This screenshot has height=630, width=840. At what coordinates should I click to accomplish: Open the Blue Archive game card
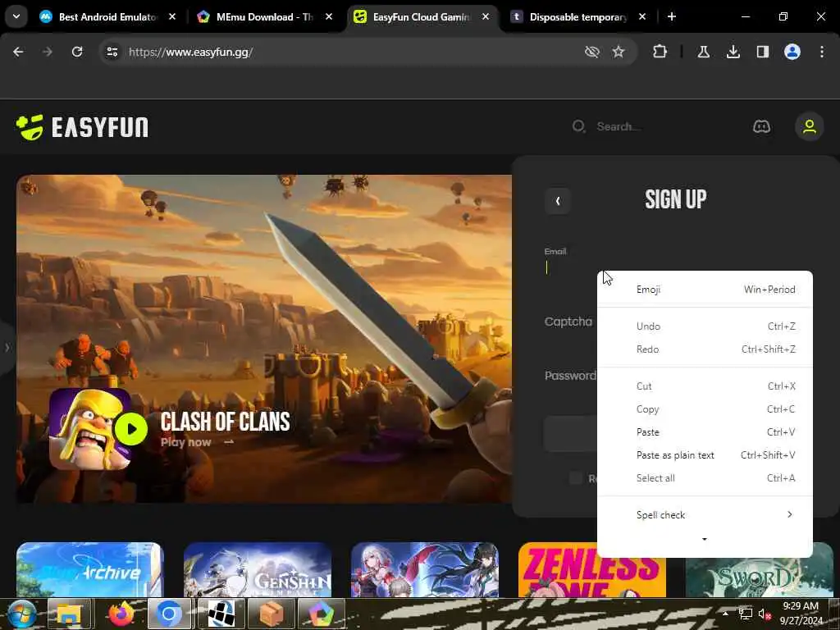click(90, 570)
